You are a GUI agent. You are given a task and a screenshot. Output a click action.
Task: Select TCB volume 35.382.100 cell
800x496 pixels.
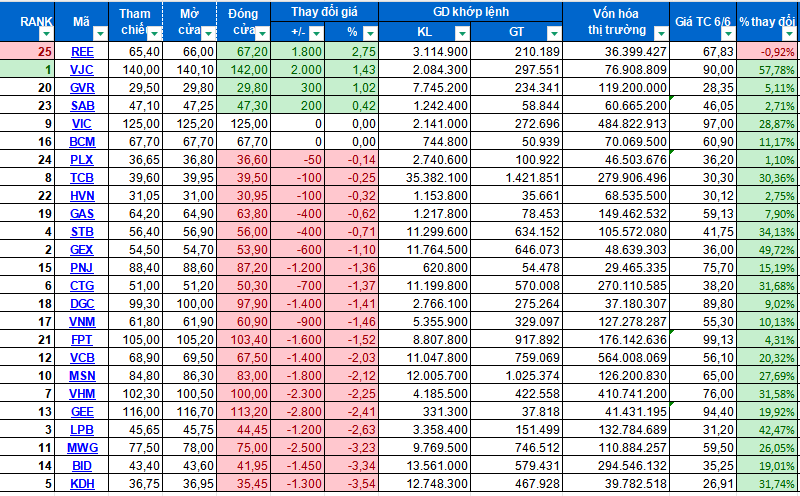[424, 178]
